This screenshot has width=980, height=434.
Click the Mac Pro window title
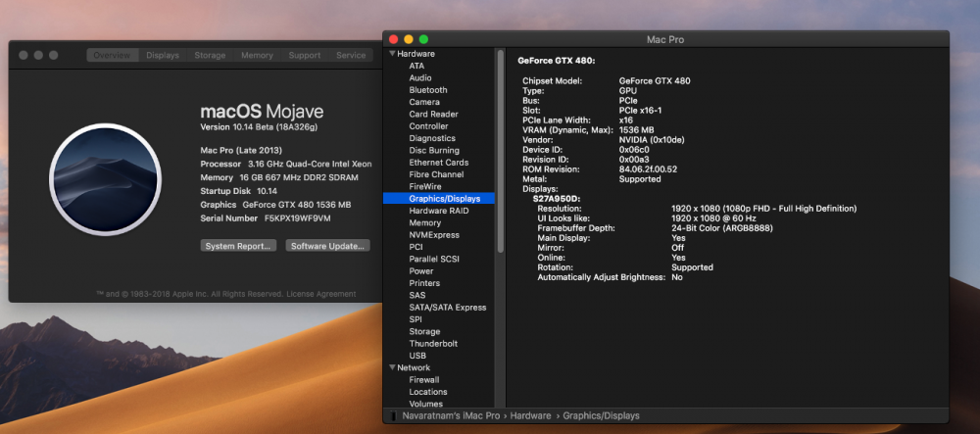point(665,39)
